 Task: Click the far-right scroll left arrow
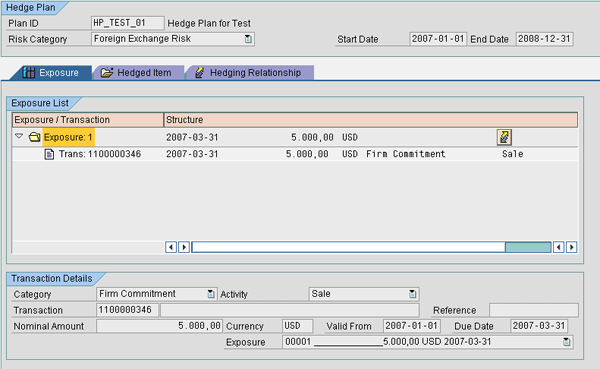click(x=559, y=247)
